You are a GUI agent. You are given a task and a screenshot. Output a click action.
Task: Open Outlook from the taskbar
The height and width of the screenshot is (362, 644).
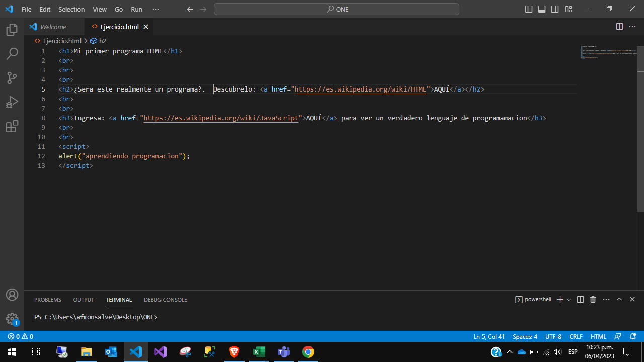click(111, 352)
